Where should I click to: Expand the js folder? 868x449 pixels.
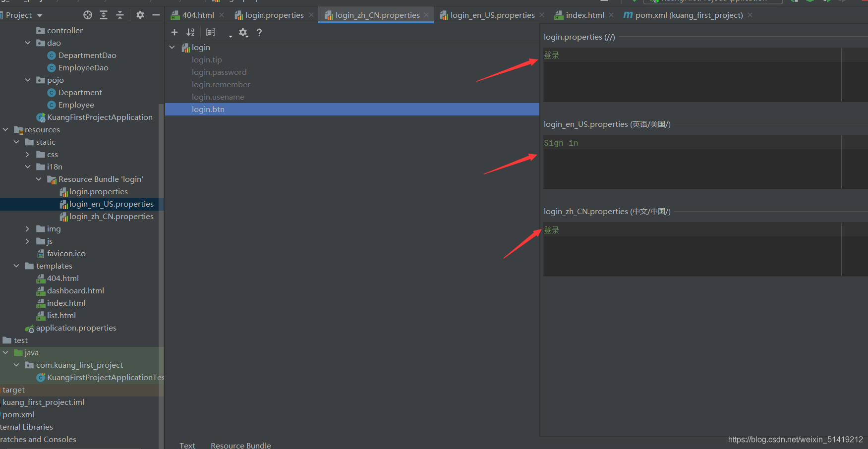tap(28, 241)
